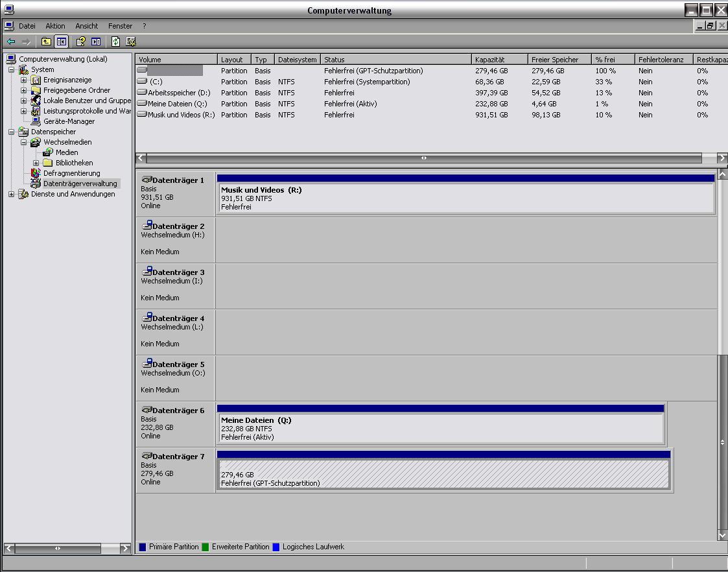Select Medien under Wechselmedien
The width and height of the screenshot is (728, 572).
67,152
